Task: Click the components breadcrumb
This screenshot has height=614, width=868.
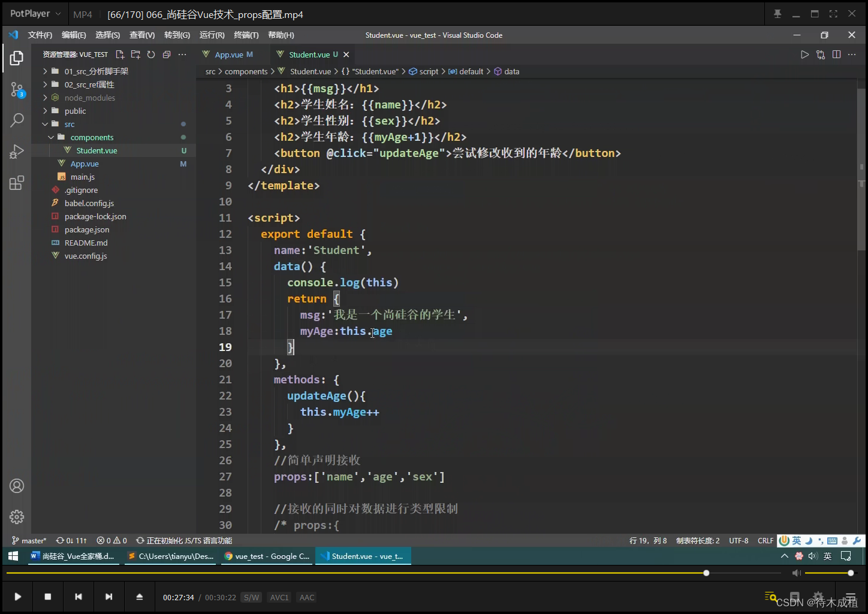Action: tap(246, 71)
